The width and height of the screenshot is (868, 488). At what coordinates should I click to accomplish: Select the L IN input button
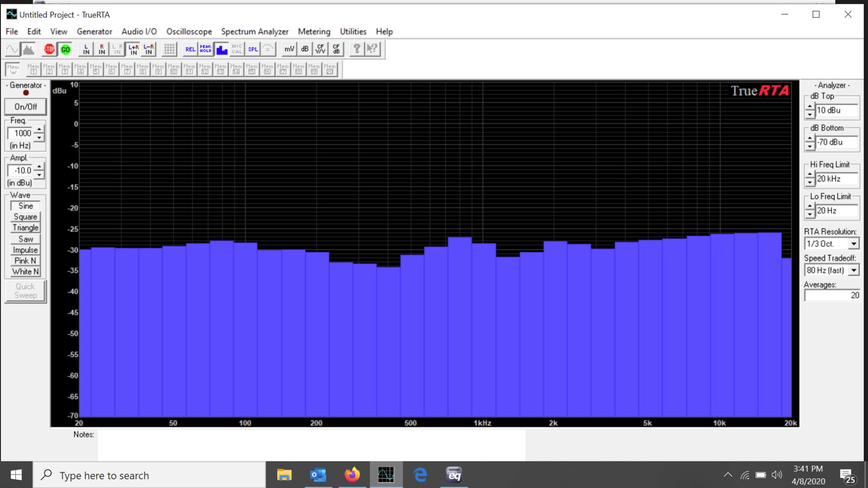(86, 49)
